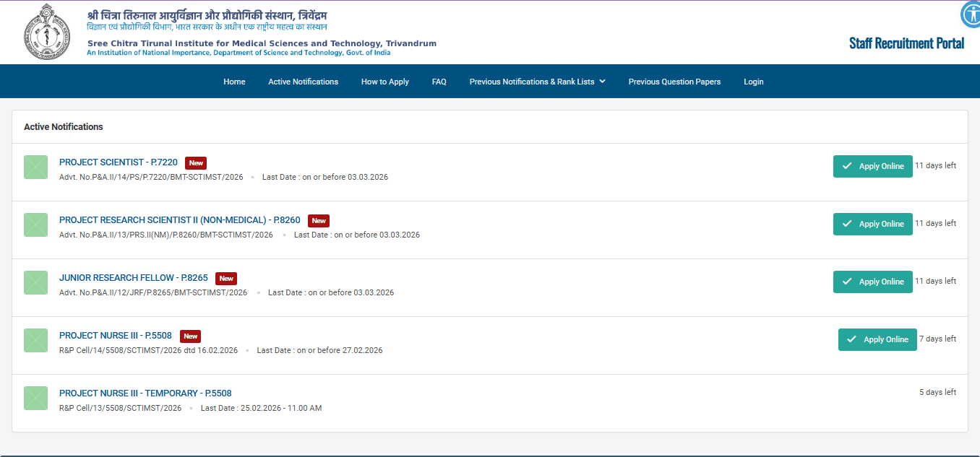Open the Login page
This screenshot has width=980, height=457.
coord(753,81)
